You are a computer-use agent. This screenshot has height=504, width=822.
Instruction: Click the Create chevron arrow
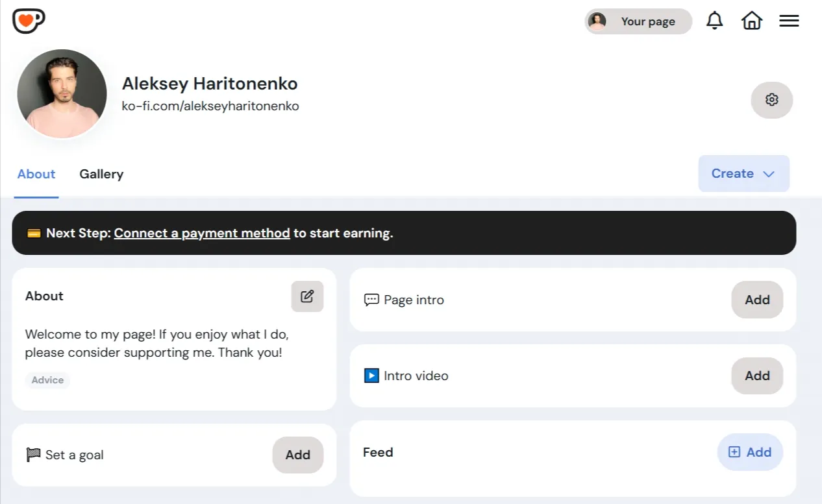click(769, 174)
